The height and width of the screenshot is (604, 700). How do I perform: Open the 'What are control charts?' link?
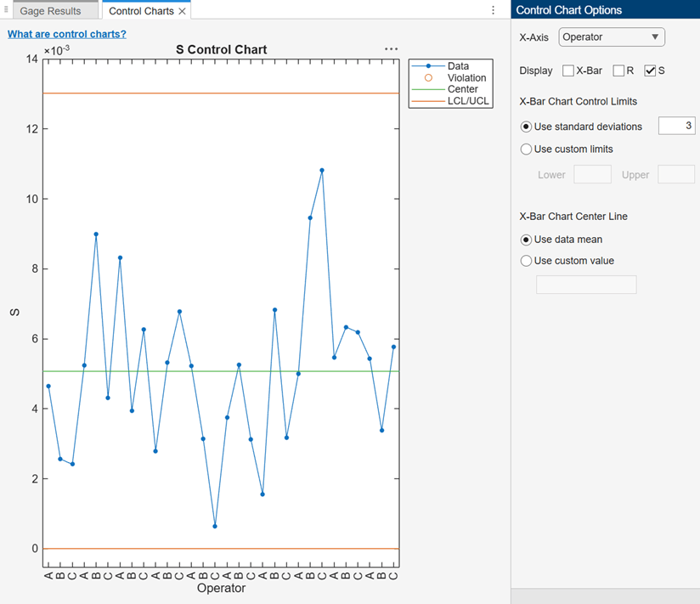tap(67, 34)
